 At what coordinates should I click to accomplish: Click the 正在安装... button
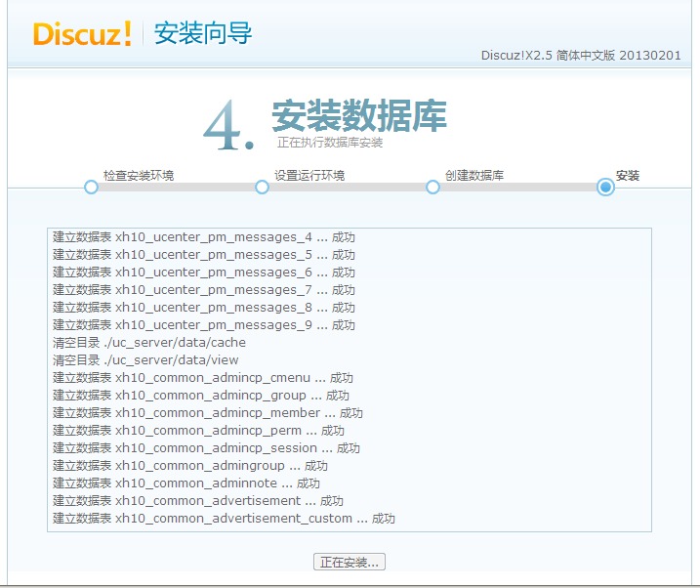[350, 562]
